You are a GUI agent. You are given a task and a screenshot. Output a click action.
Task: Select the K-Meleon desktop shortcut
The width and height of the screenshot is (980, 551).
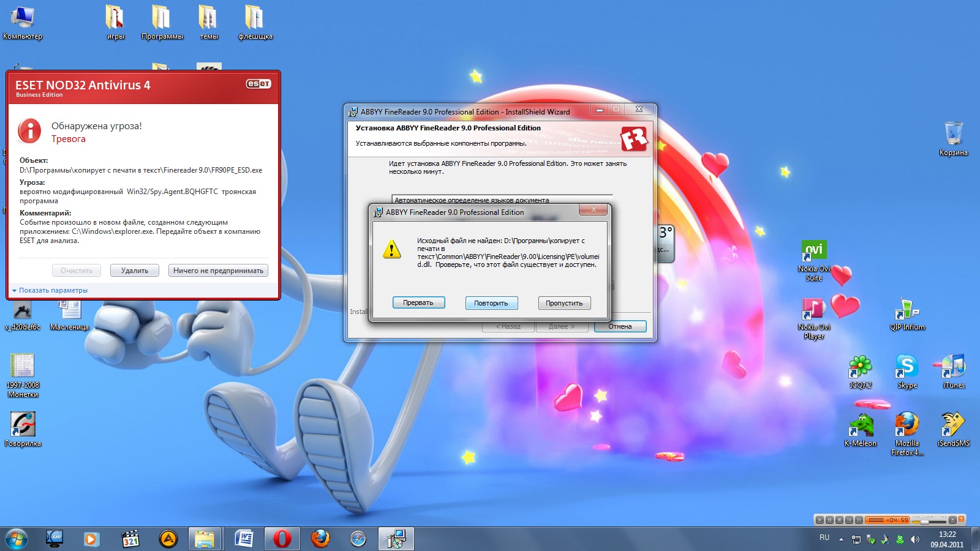[x=861, y=430]
